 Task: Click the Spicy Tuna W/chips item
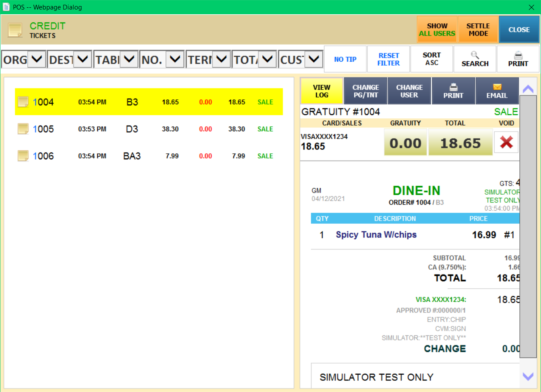click(x=376, y=235)
